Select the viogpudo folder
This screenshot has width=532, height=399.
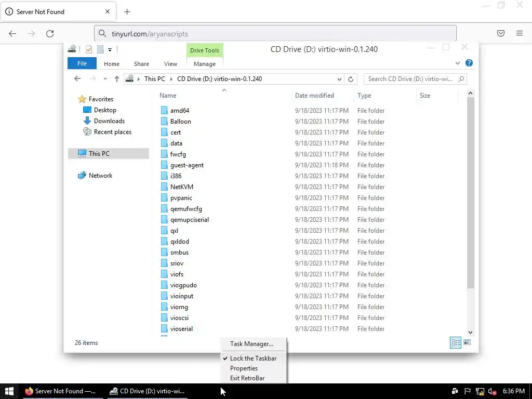tap(183, 285)
